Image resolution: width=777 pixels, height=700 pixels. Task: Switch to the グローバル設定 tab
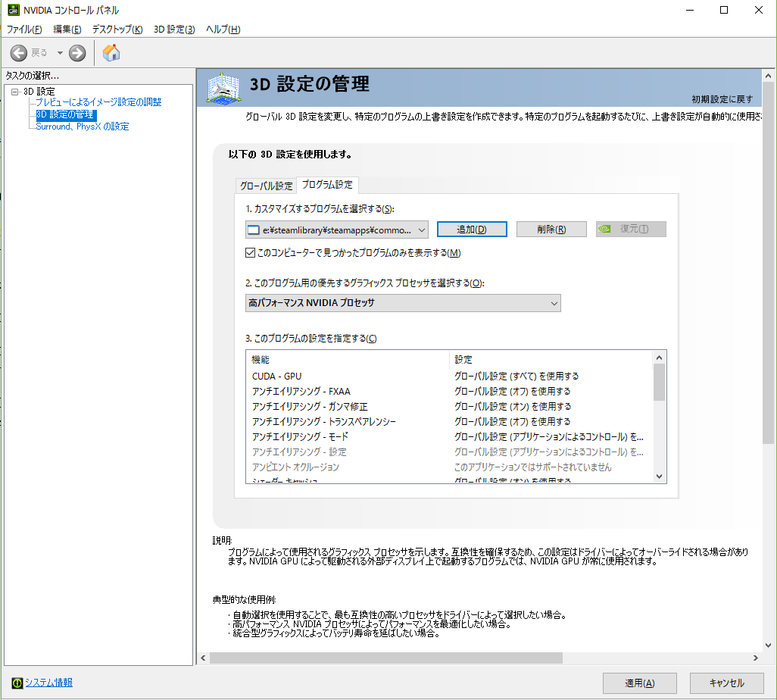click(x=266, y=186)
